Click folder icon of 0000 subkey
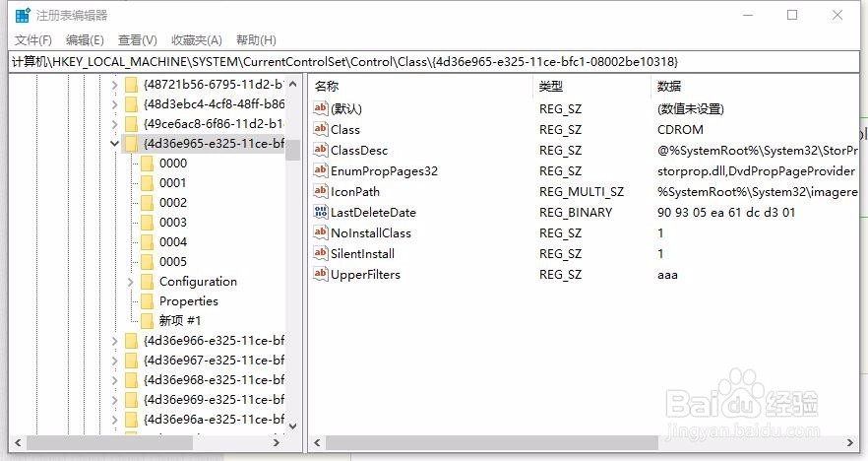 click(x=148, y=163)
